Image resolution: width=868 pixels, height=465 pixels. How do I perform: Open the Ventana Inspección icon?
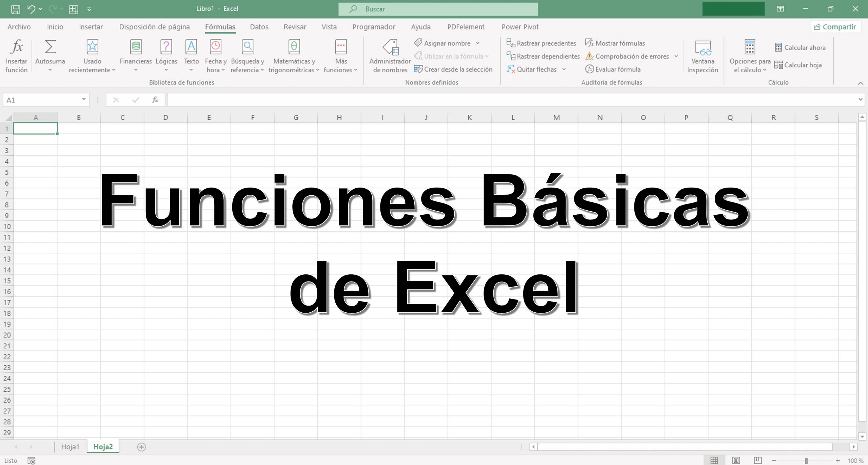coord(703,47)
